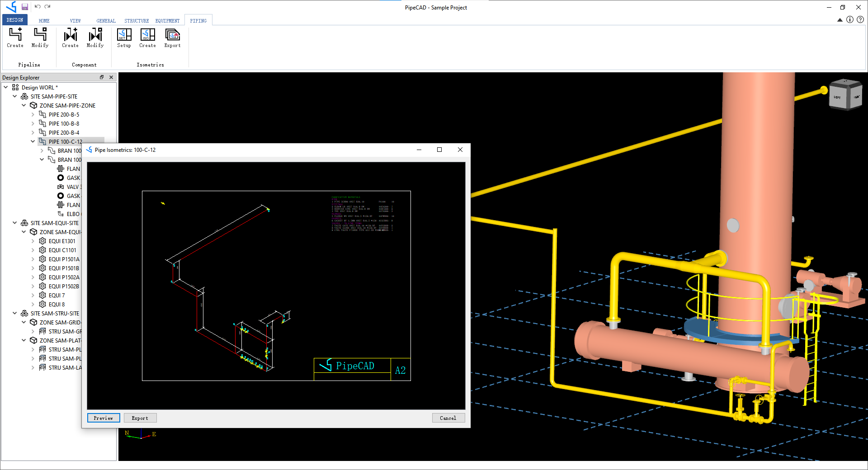Expand the PIPE 200-B-5 node
The image size is (868, 470).
pyautogui.click(x=33, y=114)
